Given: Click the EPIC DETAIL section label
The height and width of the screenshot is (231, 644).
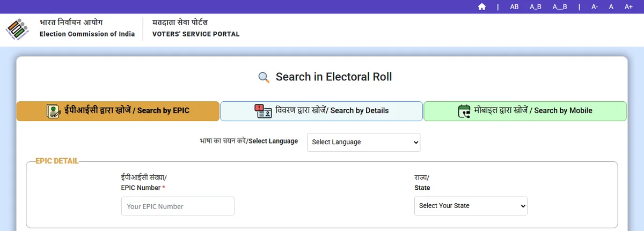Looking at the screenshot, I should coord(57,161).
